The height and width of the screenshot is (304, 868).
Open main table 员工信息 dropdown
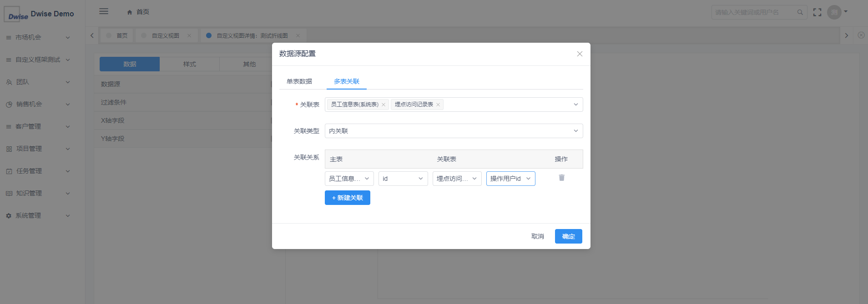(349, 179)
